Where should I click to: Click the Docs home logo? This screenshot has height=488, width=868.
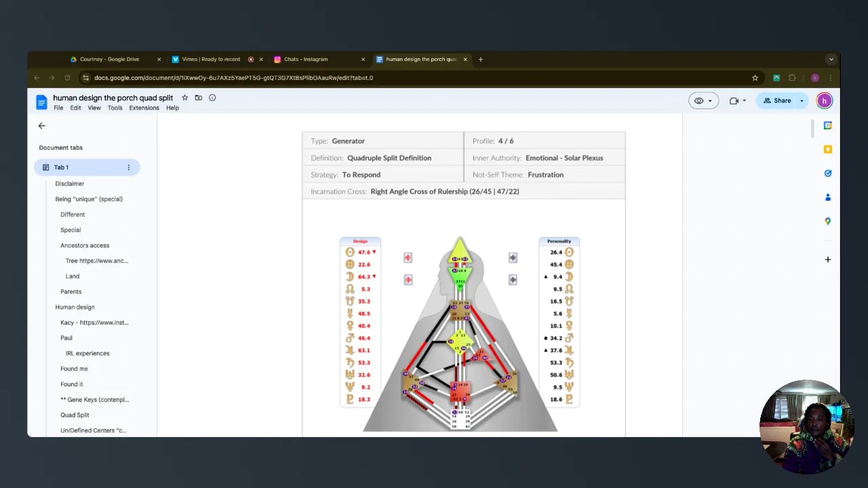point(41,102)
